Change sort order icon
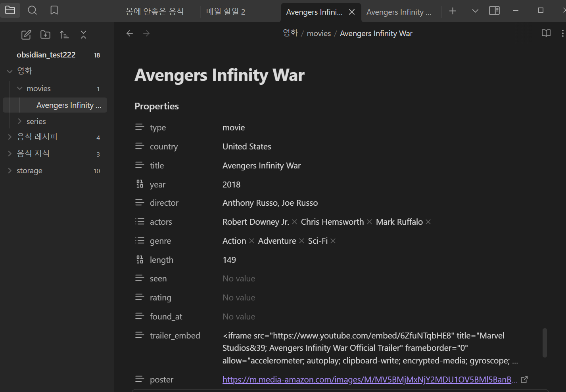 (64, 35)
